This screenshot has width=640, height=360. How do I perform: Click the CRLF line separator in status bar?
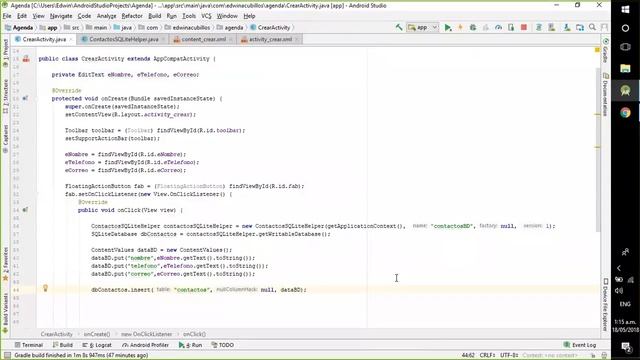coord(488,356)
